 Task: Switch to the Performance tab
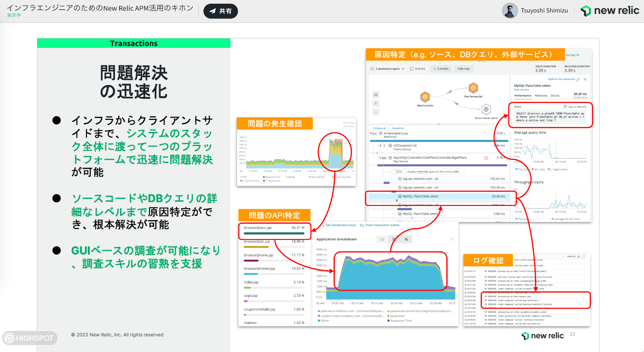(523, 96)
